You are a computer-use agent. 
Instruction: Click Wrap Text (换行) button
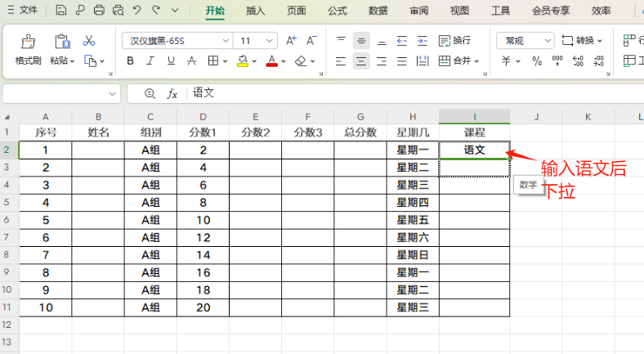click(x=454, y=40)
